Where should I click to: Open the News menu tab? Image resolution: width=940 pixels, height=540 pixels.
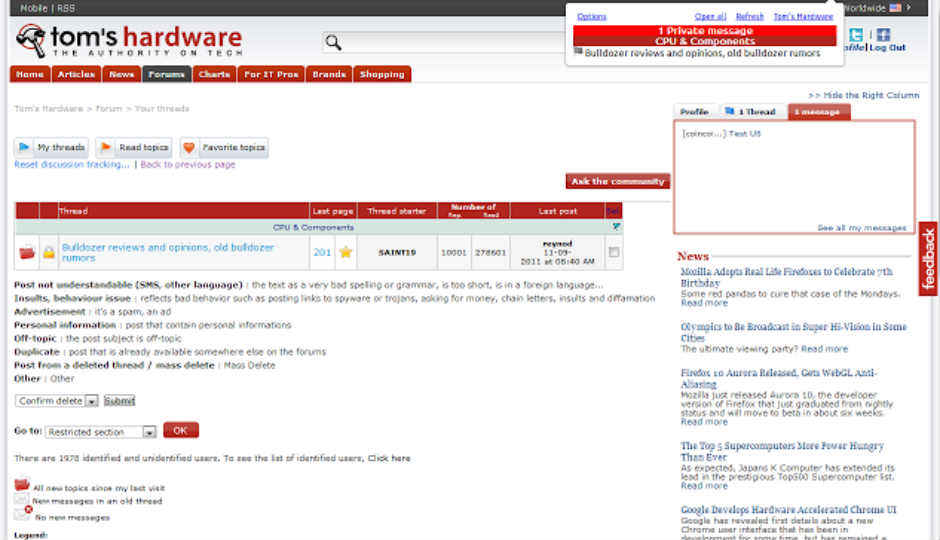pos(122,74)
